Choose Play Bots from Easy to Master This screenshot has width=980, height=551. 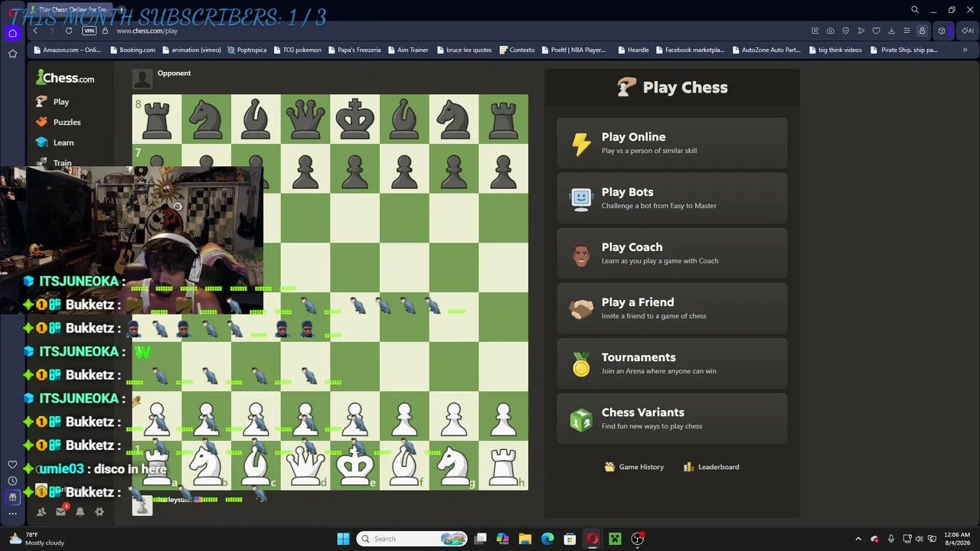(x=671, y=198)
